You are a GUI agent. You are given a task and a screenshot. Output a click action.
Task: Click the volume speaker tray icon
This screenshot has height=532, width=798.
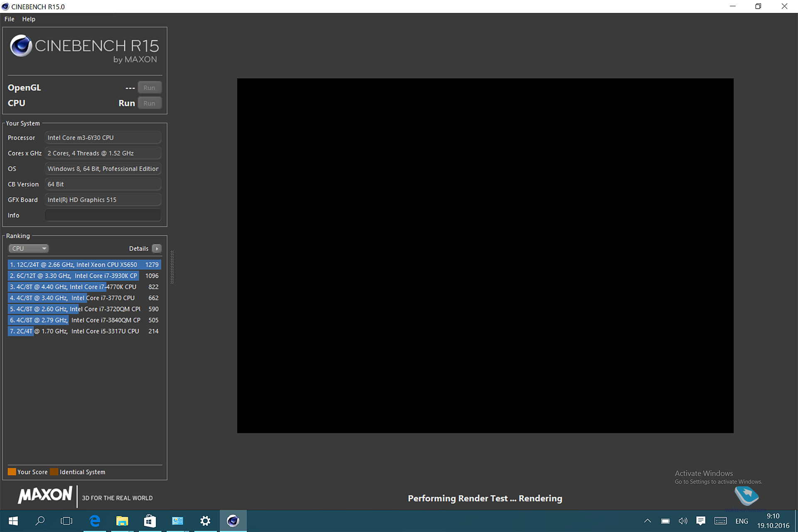[x=683, y=521]
